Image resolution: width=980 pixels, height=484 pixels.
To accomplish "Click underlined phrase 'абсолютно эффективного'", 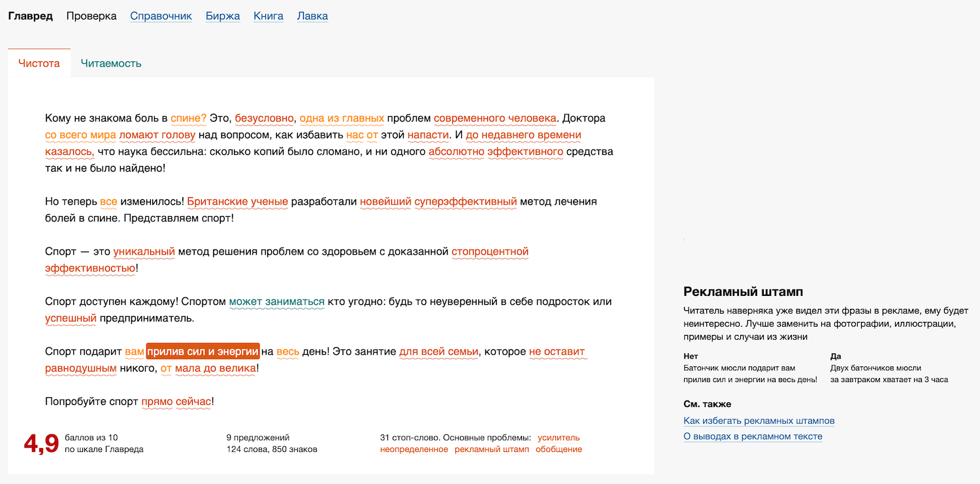I will (496, 152).
